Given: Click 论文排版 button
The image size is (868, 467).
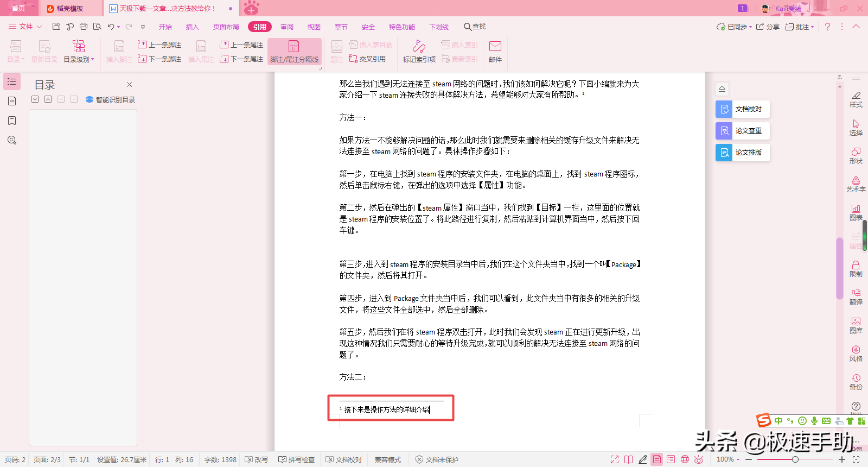Looking at the screenshot, I should click(743, 153).
